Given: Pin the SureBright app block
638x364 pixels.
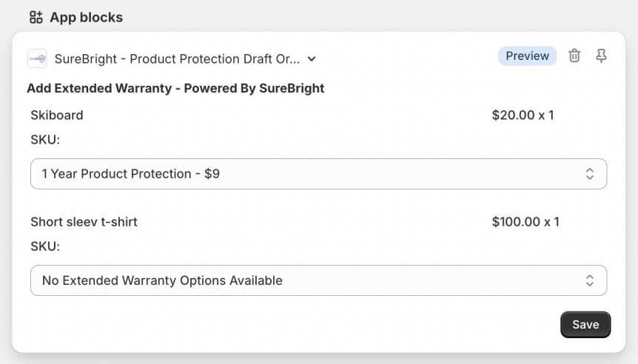Looking at the screenshot, I should [x=602, y=56].
